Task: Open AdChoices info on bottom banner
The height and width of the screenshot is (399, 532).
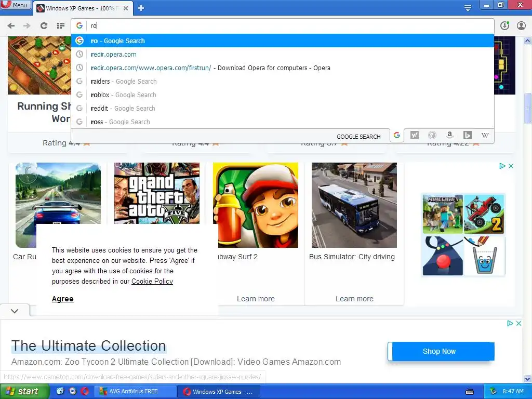Action: point(510,323)
